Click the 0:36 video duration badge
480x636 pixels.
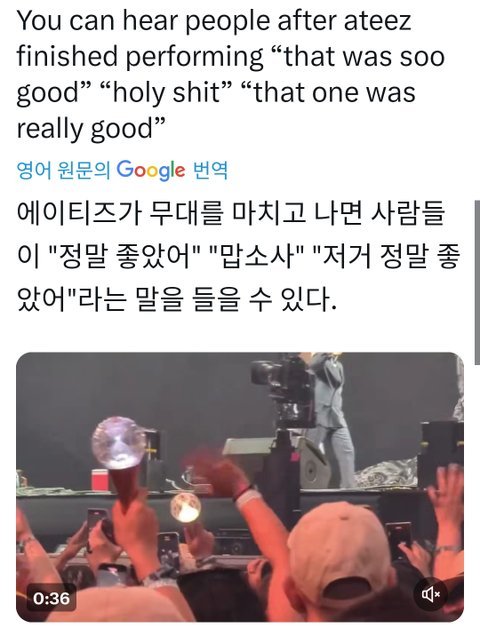coord(52,598)
